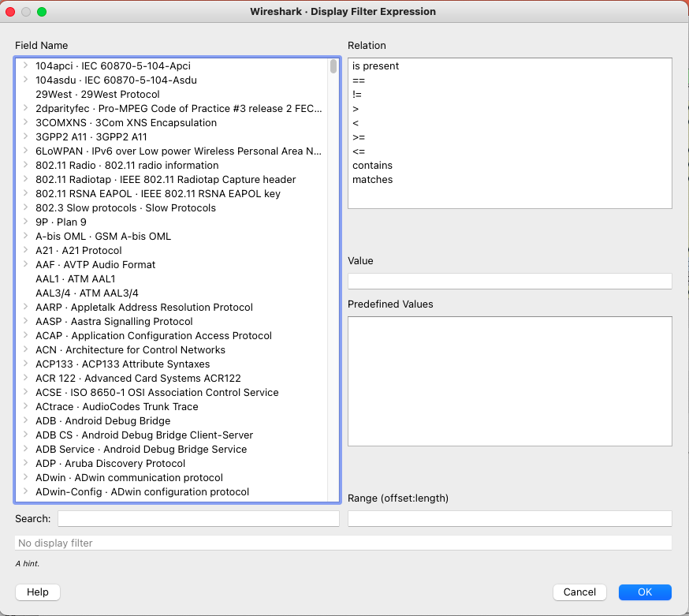Expand the 802.11 Radiotap field group
This screenshot has height=616, width=689.
tap(25, 180)
